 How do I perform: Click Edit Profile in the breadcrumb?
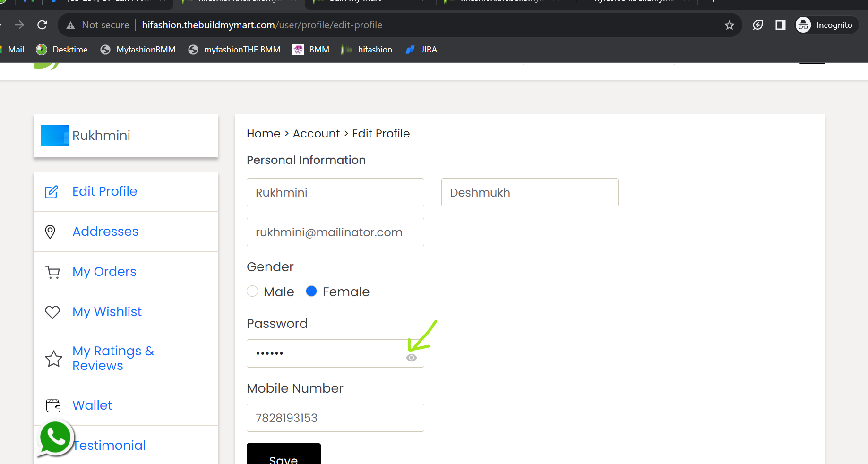click(x=381, y=134)
